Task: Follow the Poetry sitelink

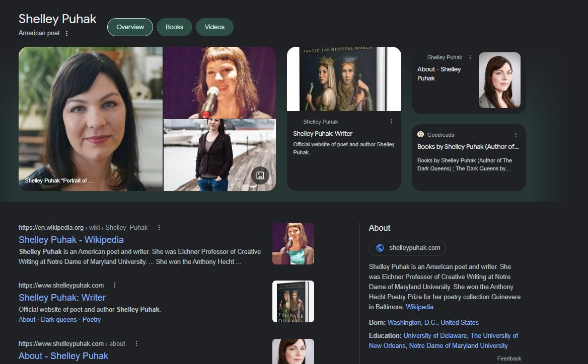Action: 92,319
